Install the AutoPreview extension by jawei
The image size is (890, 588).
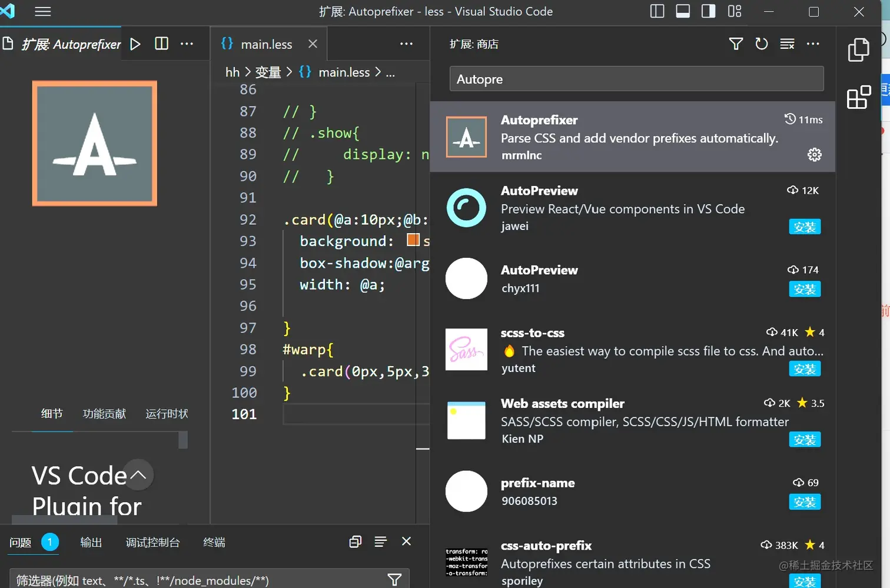click(x=805, y=227)
